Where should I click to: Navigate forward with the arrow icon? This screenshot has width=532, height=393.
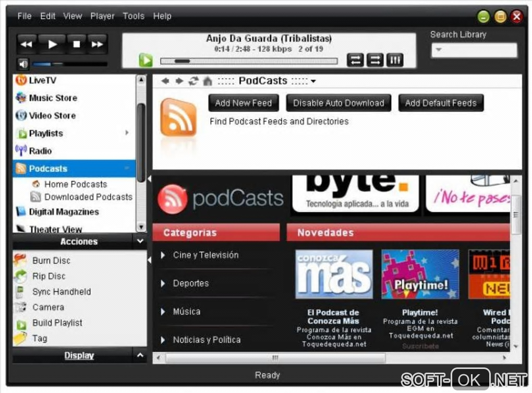[x=179, y=81]
